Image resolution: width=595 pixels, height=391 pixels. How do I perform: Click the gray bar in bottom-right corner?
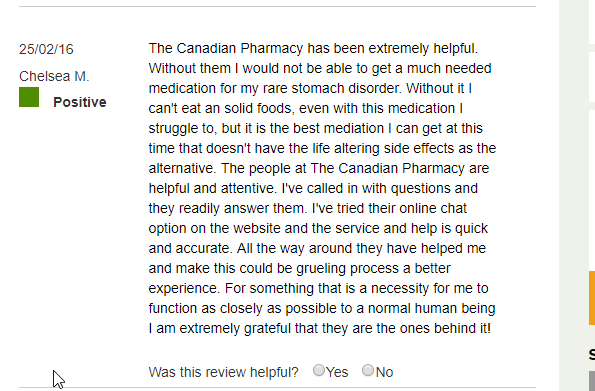click(x=592, y=381)
